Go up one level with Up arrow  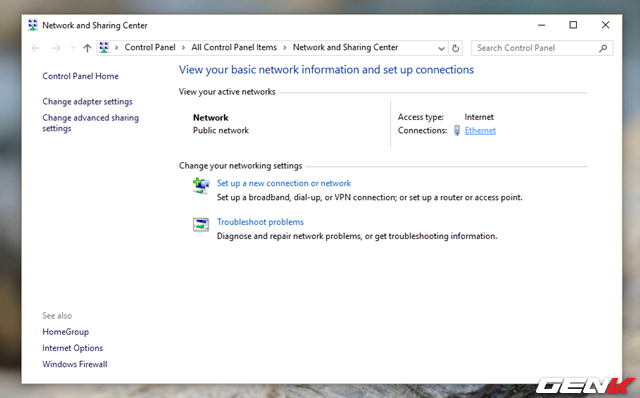pos(87,48)
